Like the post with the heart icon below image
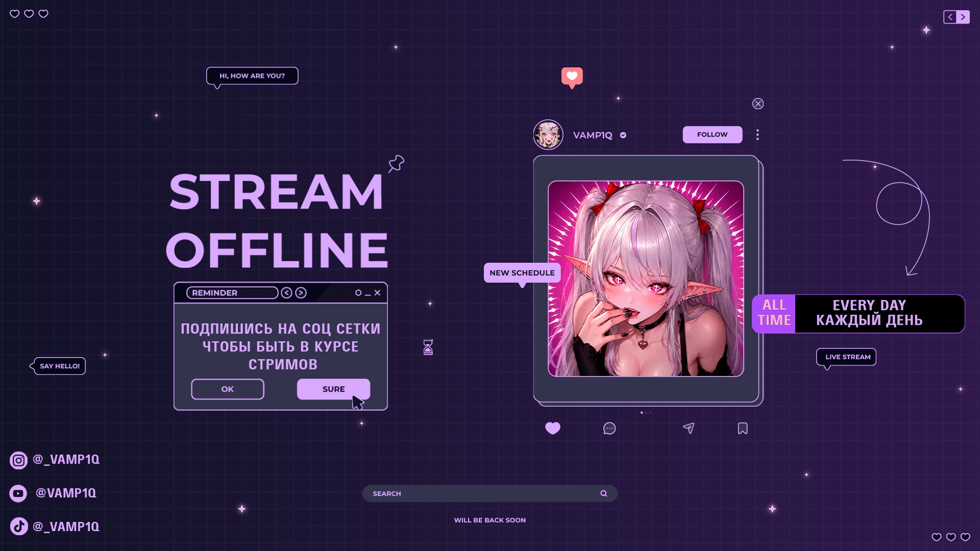Screen dimensions: 980x551 coord(553,428)
